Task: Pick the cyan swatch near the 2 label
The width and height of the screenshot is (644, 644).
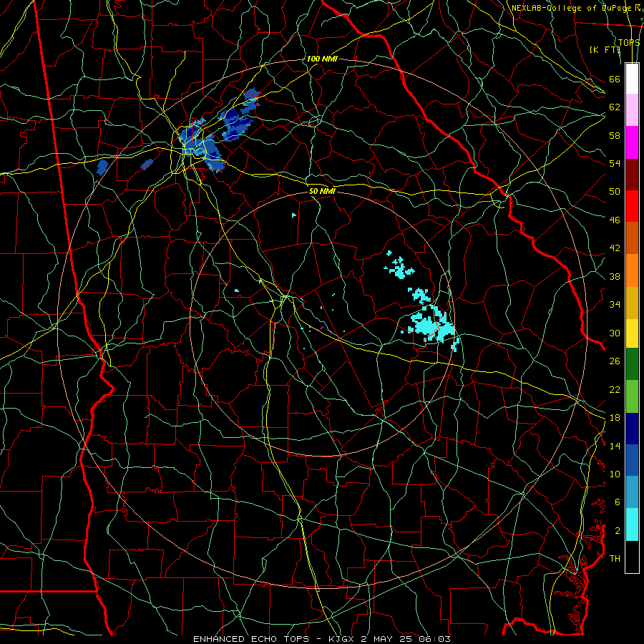Action: click(632, 525)
